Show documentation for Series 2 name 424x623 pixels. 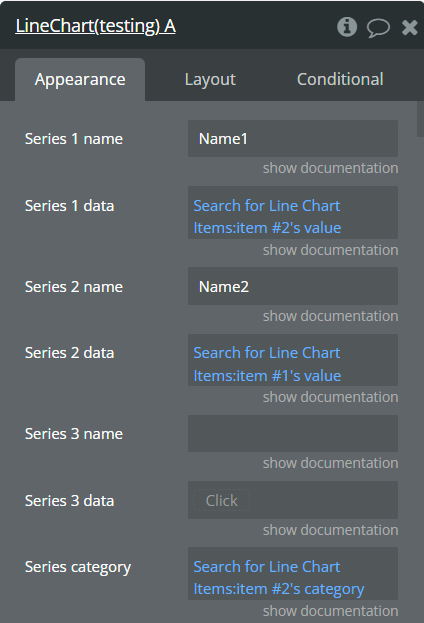330,316
